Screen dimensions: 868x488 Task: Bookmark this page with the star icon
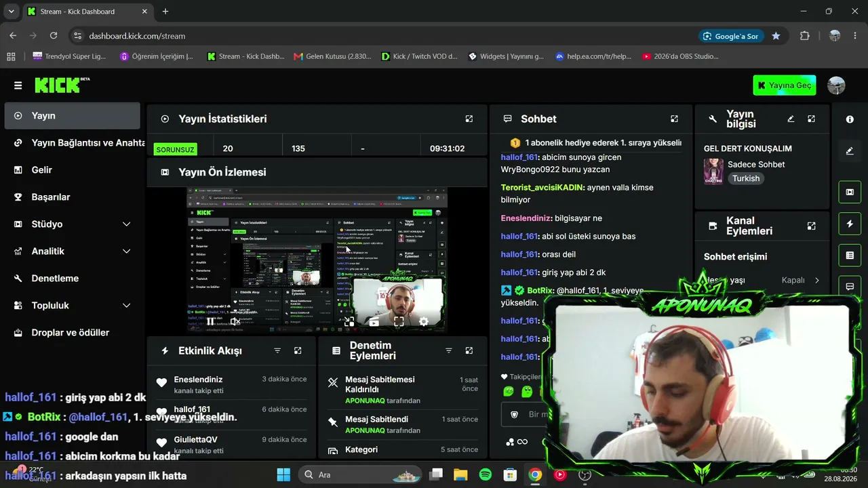tap(776, 36)
